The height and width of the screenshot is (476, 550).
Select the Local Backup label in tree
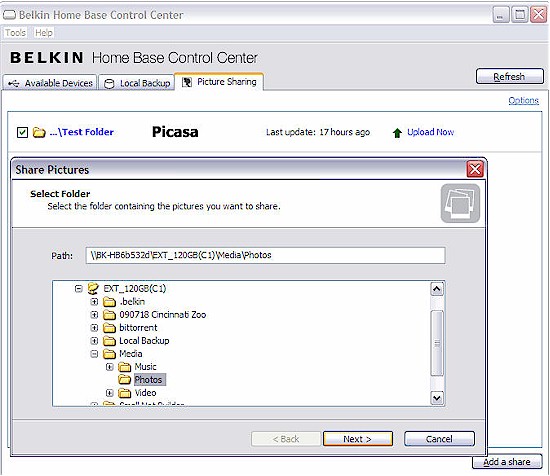tap(144, 341)
